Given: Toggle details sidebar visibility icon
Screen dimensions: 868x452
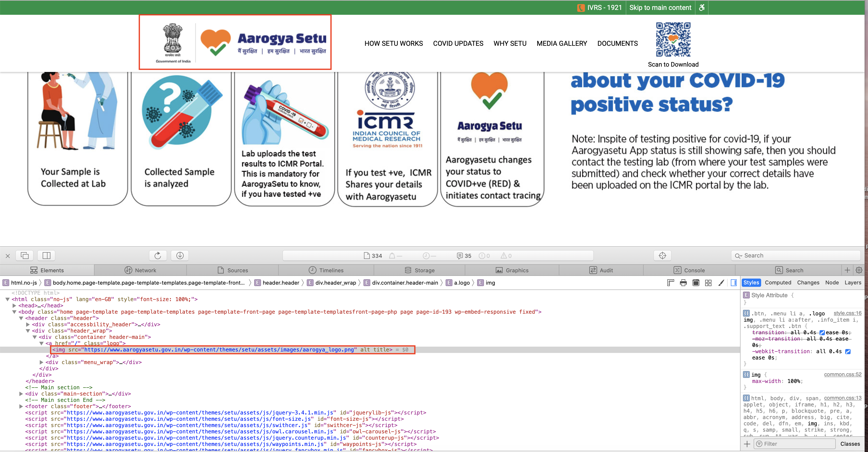Looking at the screenshot, I should point(734,283).
